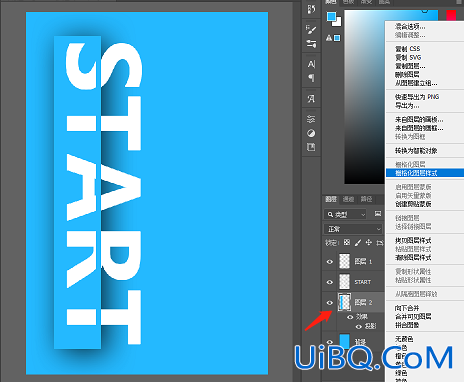
Task: Choose 混合选项 from context menu
Action: click(x=410, y=27)
